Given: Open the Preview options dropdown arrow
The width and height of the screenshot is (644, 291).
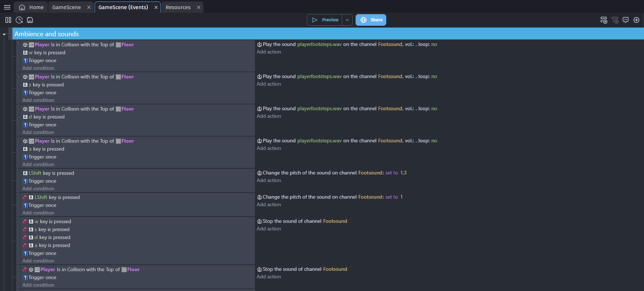Looking at the screenshot, I should (x=347, y=19).
